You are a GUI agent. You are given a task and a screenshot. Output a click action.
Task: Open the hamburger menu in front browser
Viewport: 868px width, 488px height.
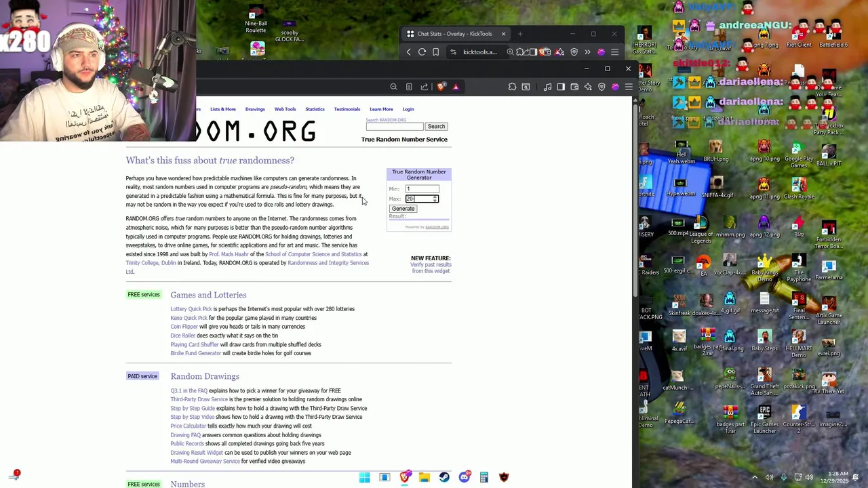pos(629,87)
